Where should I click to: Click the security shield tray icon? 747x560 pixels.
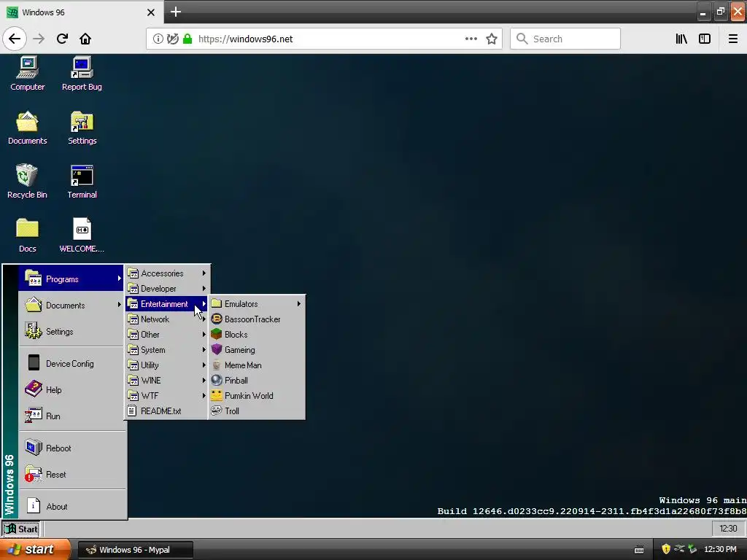[666, 549]
